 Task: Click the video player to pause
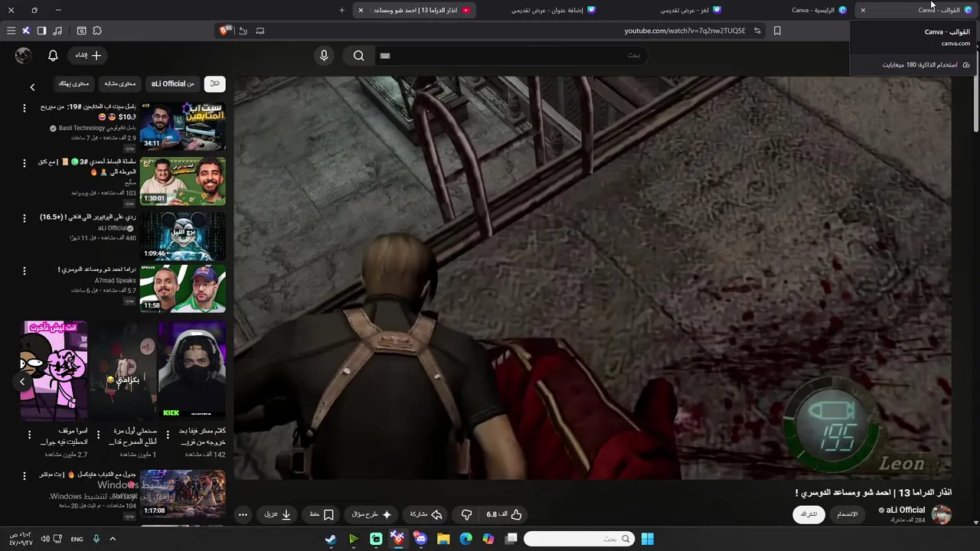593,277
